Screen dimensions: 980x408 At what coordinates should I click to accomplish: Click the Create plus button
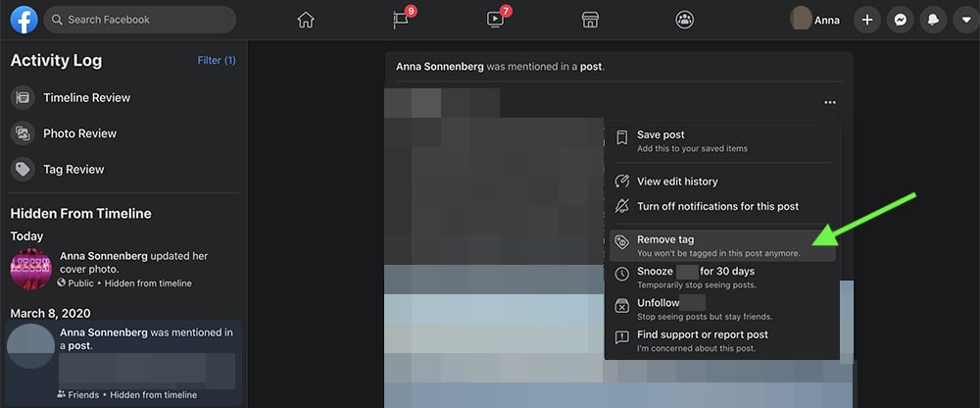(x=866, y=20)
